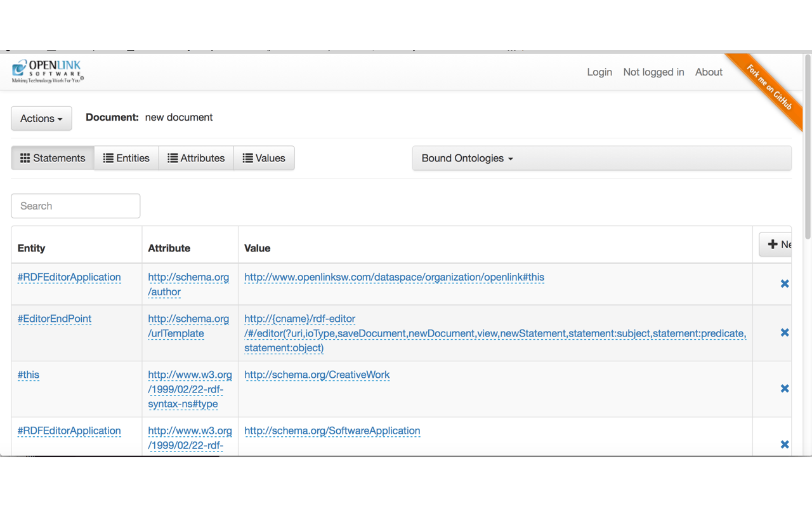Delete the #EditorEndPoint urlTemplate statement
This screenshot has width=812, height=508.
(785, 333)
